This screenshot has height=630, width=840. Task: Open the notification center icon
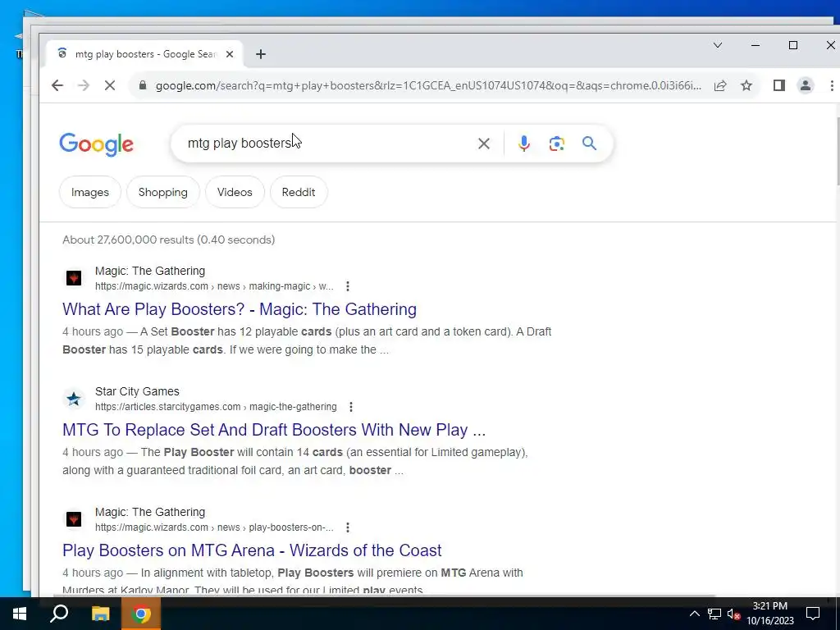coord(813,614)
